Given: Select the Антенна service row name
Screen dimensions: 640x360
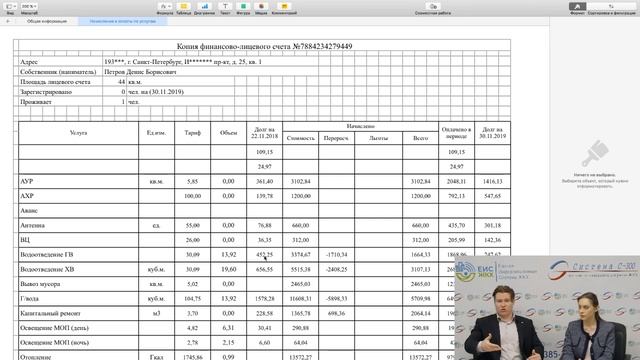Looking at the screenshot, I should pos(78,225).
